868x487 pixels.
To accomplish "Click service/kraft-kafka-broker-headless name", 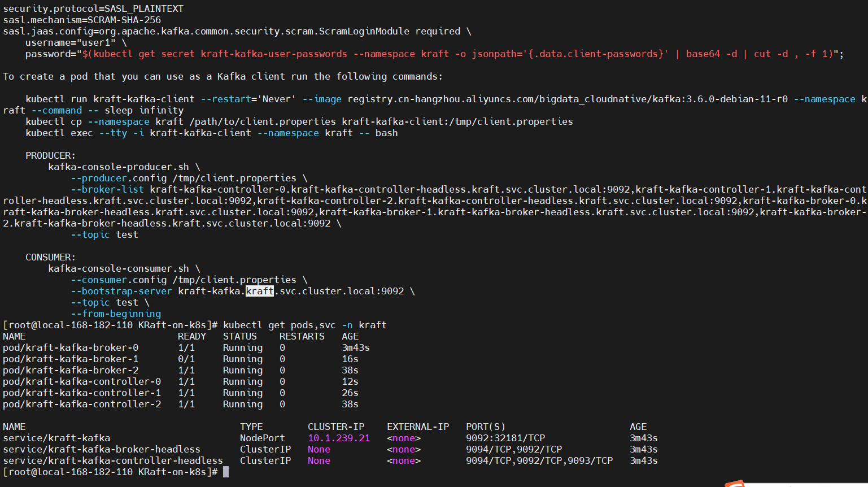I will (x=102, y=450).
